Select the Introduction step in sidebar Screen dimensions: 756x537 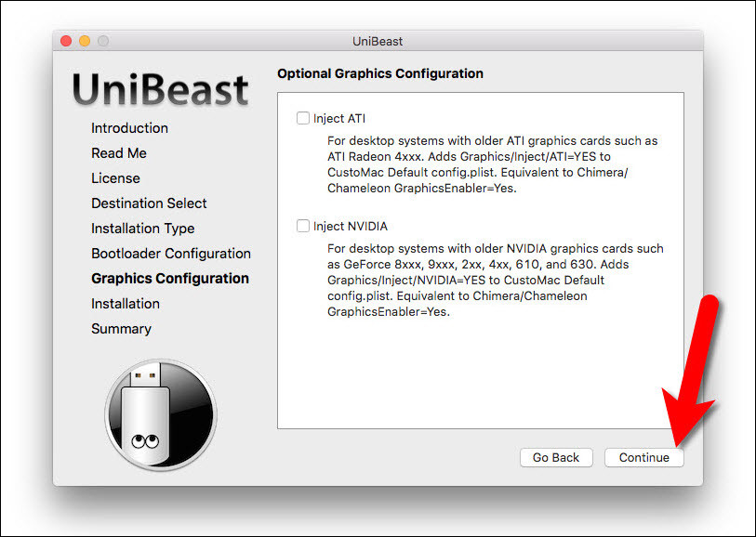tap(129, 128)
